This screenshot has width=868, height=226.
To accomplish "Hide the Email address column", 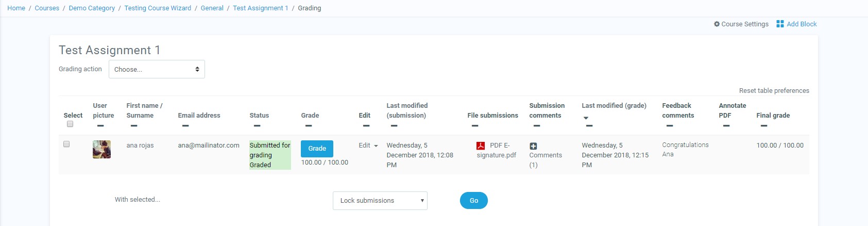I will (x=185, y=126).
